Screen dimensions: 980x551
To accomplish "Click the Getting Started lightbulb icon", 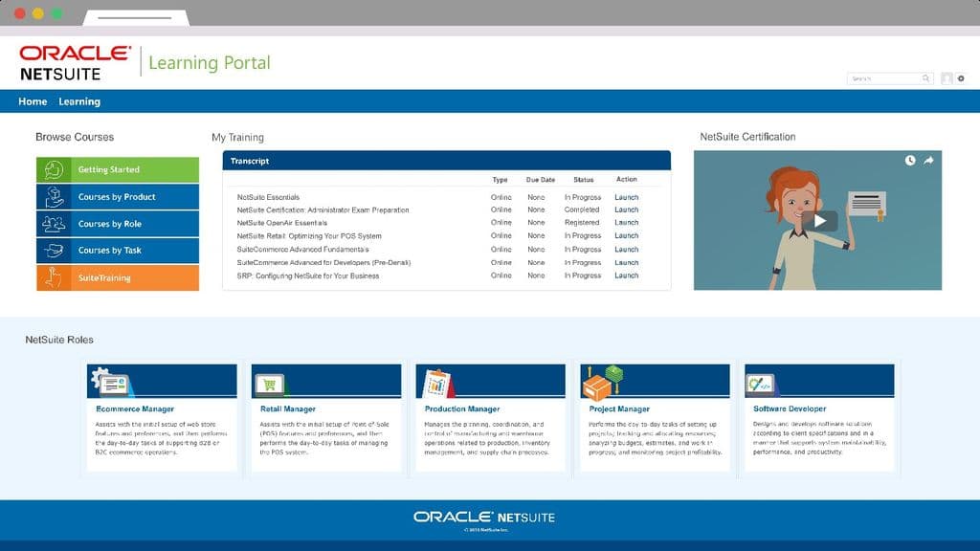I will 54,169.
